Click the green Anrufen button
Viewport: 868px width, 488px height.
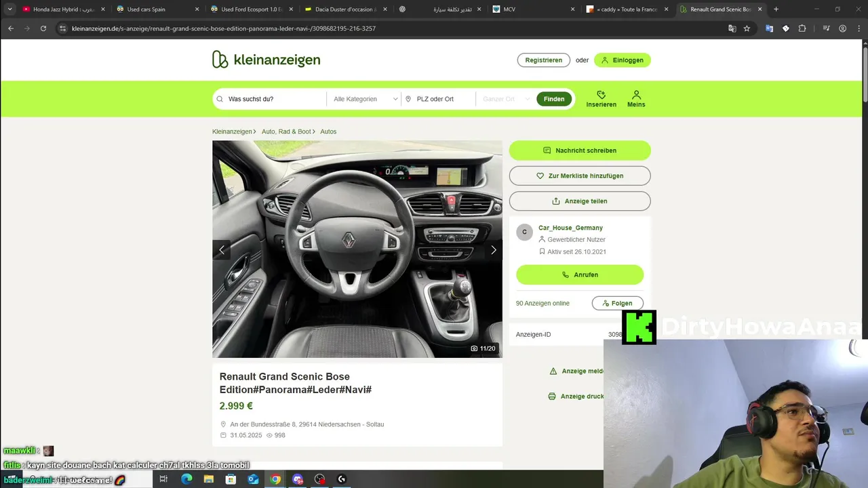[x=580, y=274]
